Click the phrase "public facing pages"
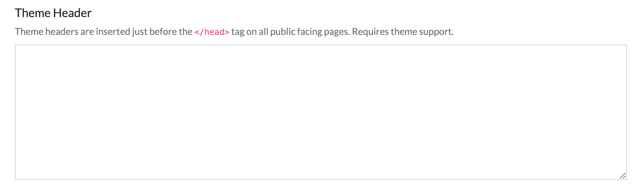Image resolution: width=644 pixels, height=193 pixels. point(310,32)
